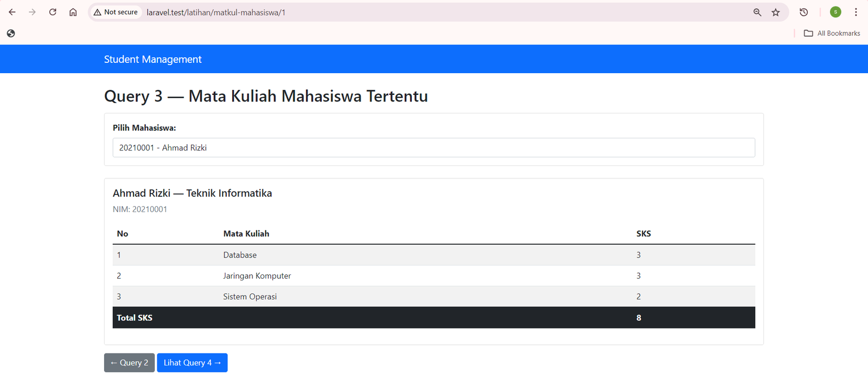Bookmark this page with the star
The width and height of the screenshot is (868, 378).
[x=776, y=12]
